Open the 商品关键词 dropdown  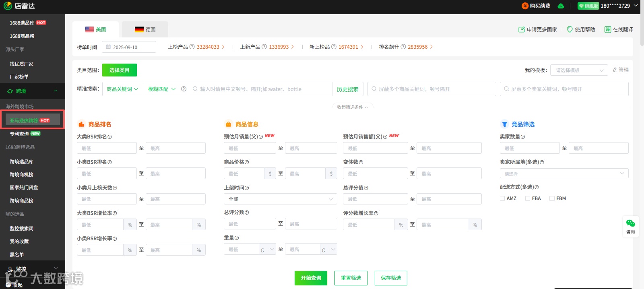pyautogui.click(x=123, y=89)
